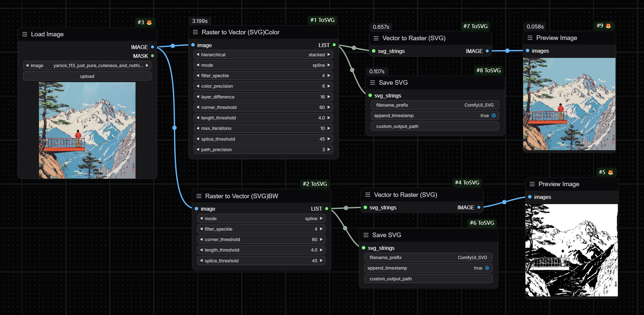Edit filename_prefix field in Save SVG #8

click(x=435, y=105)
